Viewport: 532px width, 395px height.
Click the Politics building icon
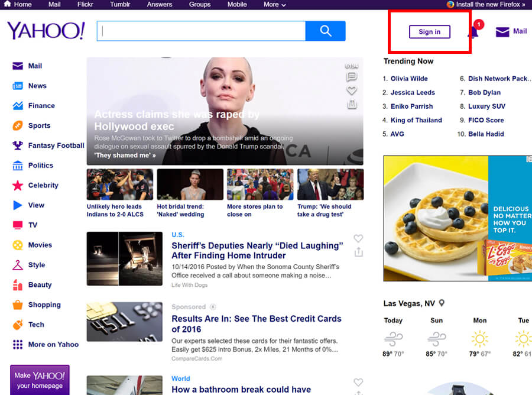pos(18,165)
